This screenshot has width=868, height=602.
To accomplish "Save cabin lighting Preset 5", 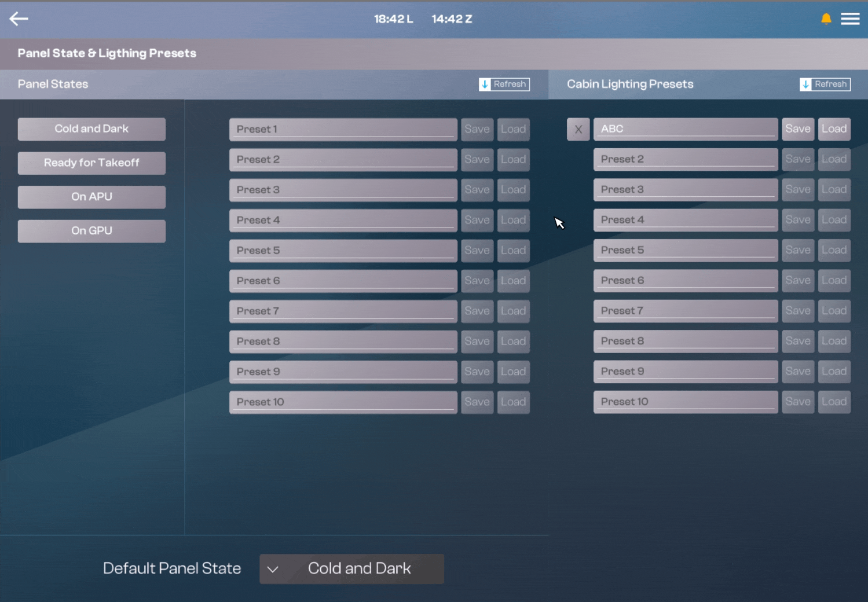I will pyautogui.click(x=798, y=250).
